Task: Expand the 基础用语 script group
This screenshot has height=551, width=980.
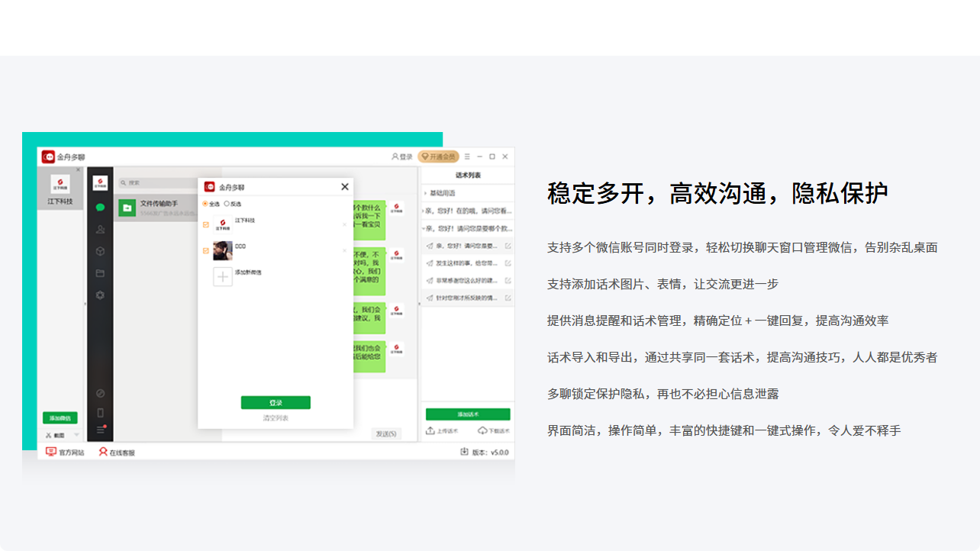Action: (x=425, y=193)
